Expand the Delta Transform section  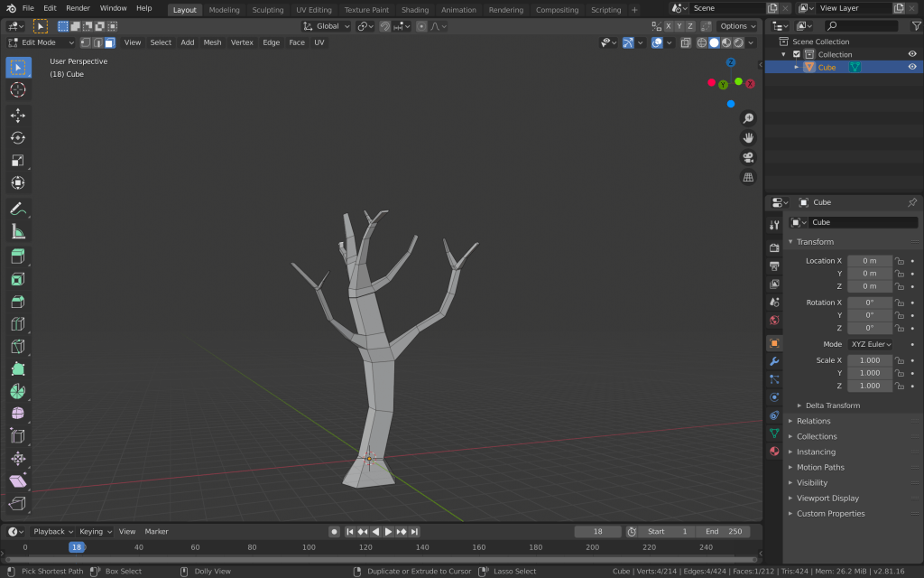(832, 406)
